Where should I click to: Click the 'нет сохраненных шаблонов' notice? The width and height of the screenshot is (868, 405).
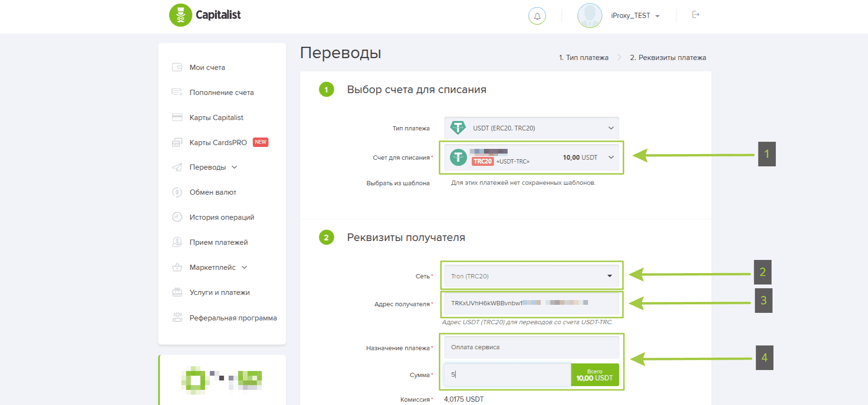click(523, 183)
